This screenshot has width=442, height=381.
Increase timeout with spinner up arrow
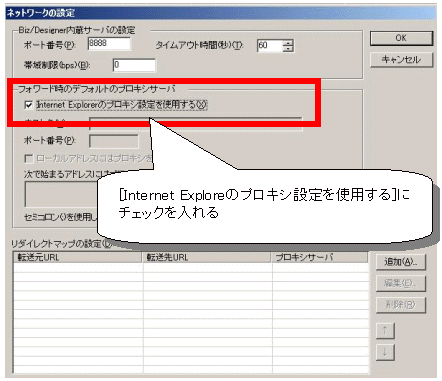click(x=288, y=42)
